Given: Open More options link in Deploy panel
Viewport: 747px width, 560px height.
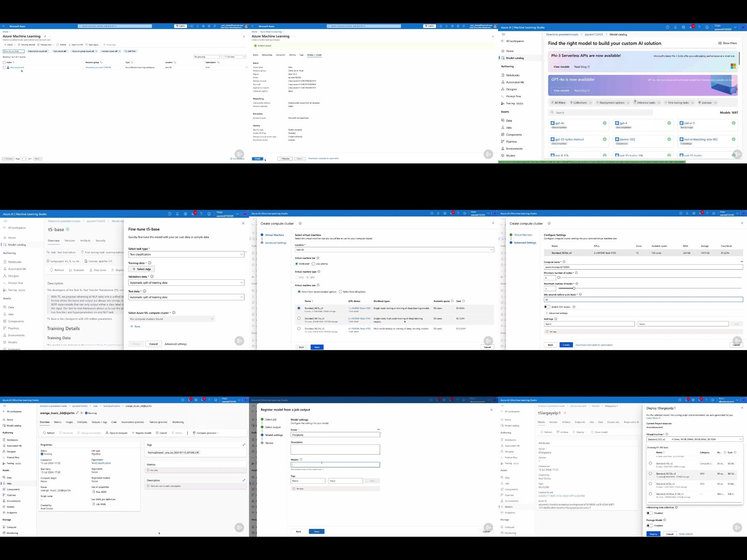Looking at the screenshot, I should pos(686,534).
